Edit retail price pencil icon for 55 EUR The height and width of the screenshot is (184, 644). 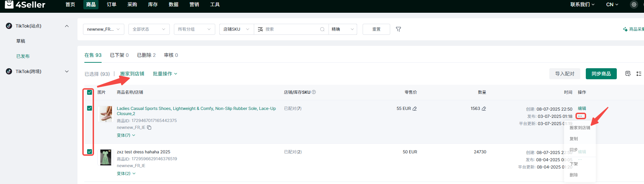[415, 109]
